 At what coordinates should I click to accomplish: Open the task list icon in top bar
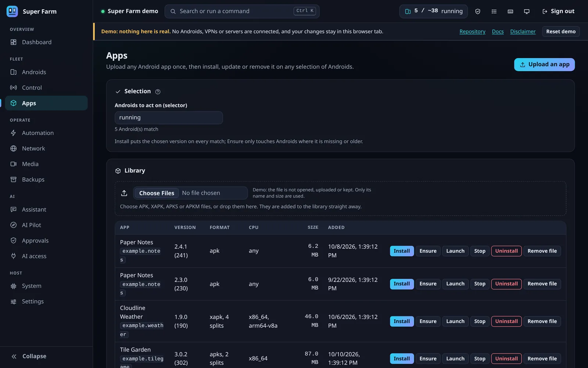(494, 11)
